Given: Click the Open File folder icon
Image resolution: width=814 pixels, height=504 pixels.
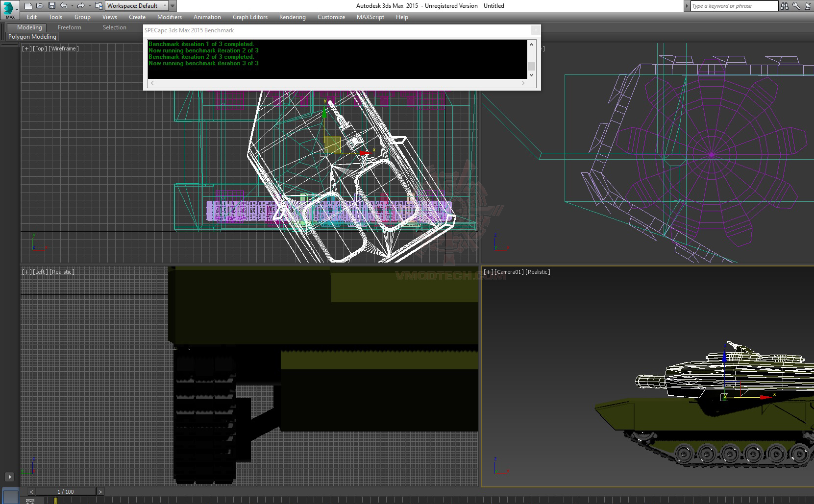Looking at the screenshot, I should (40, 6).
